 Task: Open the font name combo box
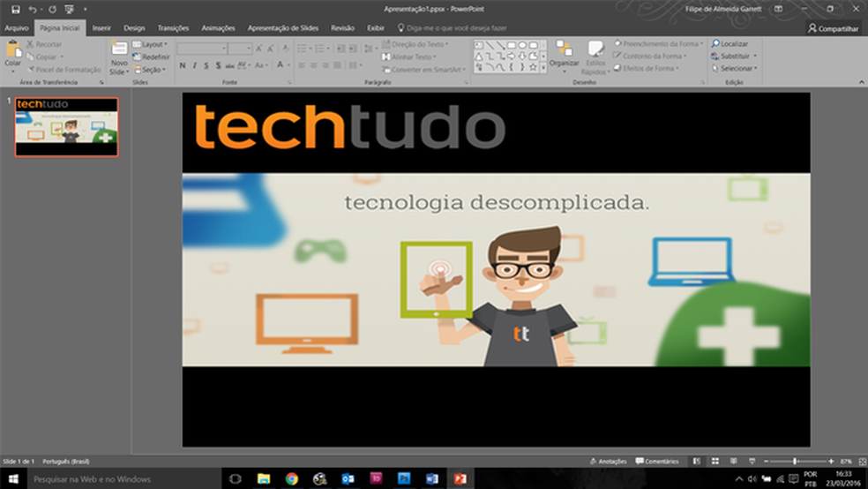[202, 49]
